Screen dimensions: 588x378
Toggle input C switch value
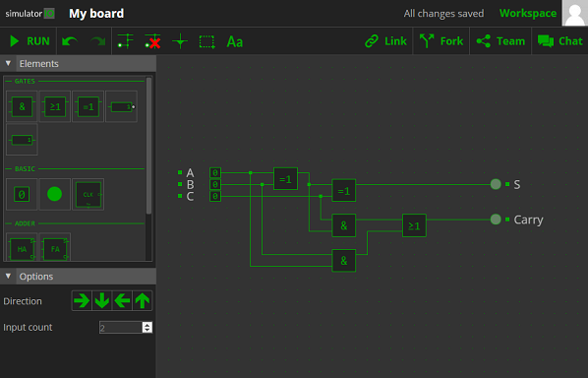tap(215, 196)
